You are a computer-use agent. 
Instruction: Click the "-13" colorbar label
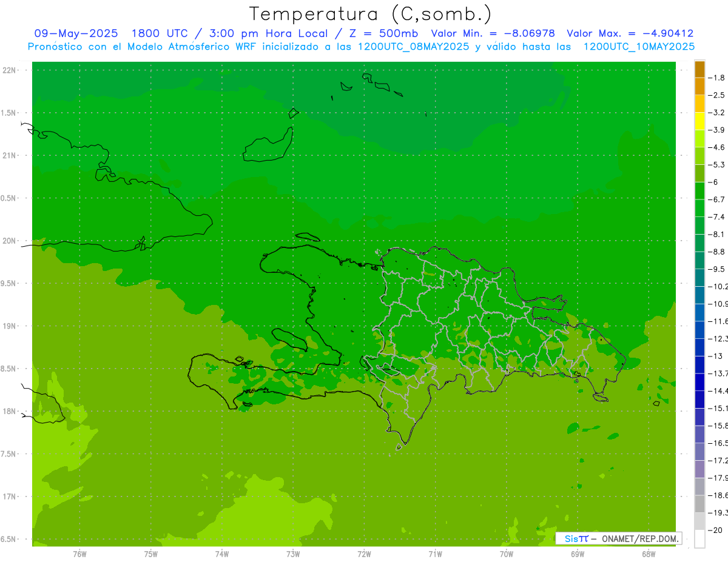[x=715, y=356]
